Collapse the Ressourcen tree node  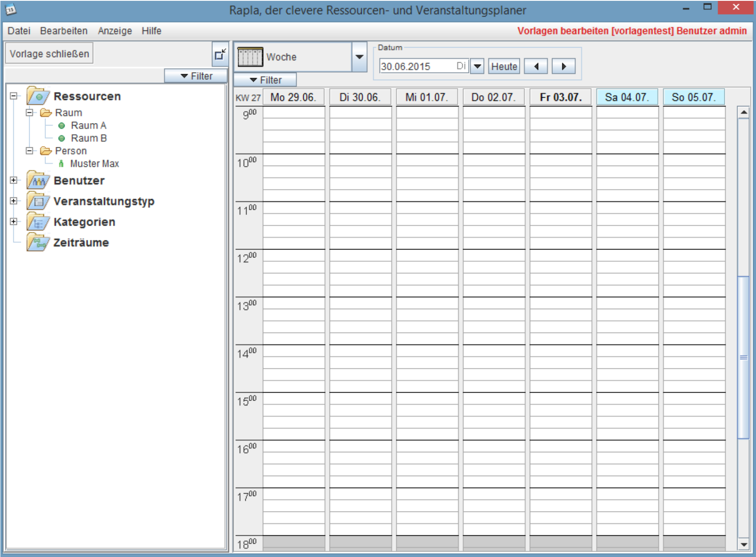tap(14, 96)
